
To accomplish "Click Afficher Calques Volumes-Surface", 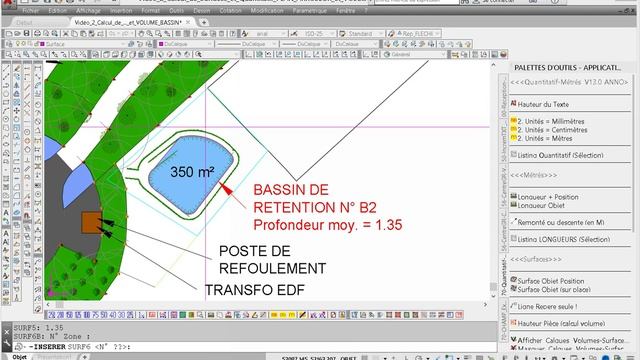I will (570, 340).
